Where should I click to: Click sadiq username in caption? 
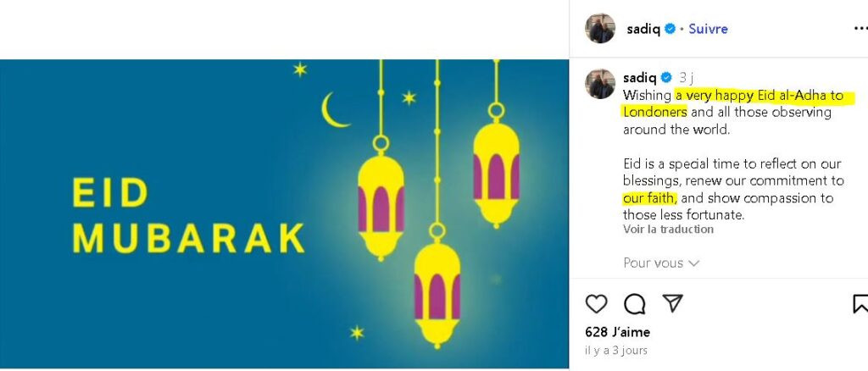click(x=639, y=77)
